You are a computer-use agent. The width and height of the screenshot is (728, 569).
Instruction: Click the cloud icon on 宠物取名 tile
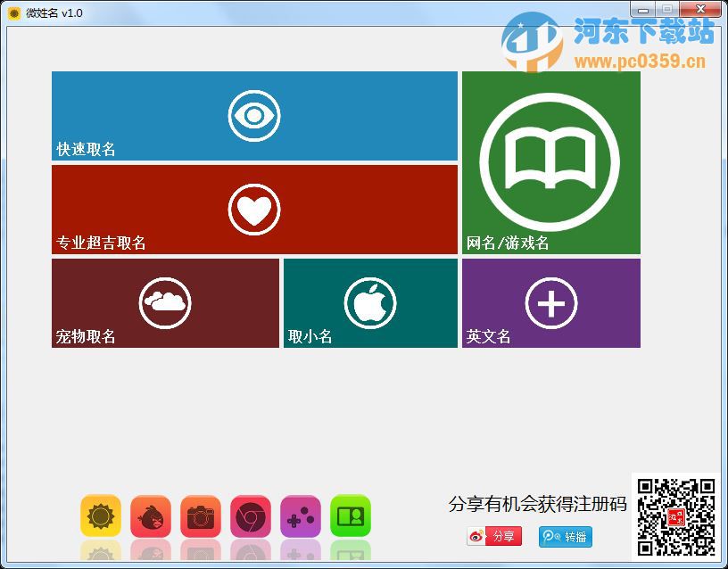coord(165,301)
